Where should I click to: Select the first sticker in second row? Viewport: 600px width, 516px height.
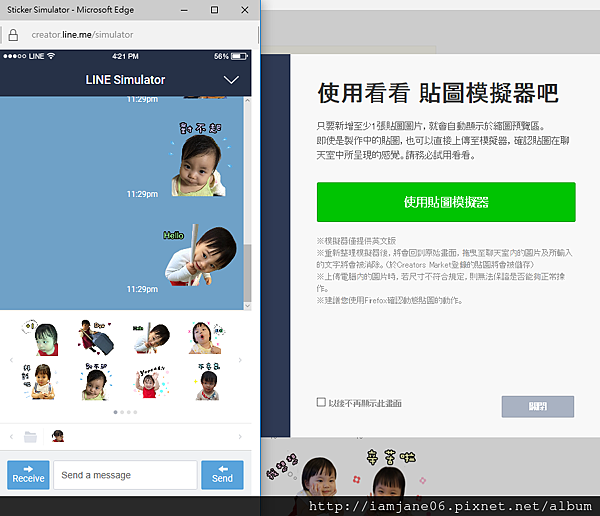[x=39, y=381]
